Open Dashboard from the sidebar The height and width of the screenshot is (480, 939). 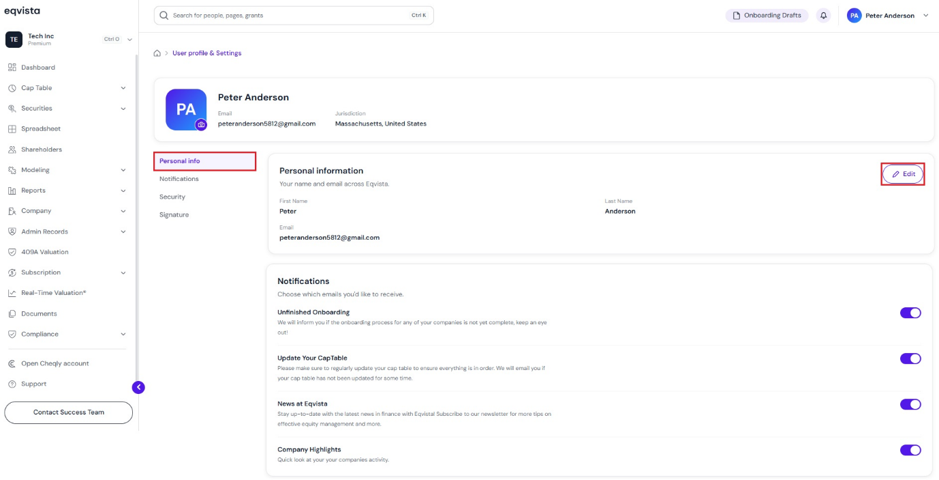point(38,68)
